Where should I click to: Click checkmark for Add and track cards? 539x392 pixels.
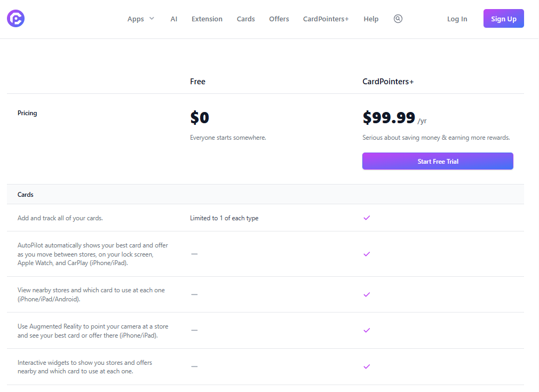pos(367,218)
